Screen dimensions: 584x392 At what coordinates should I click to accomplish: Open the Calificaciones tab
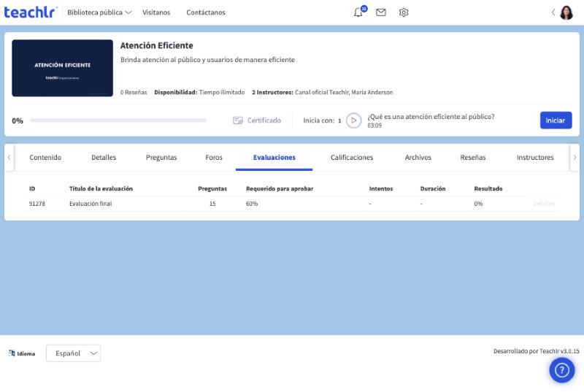(x=352, y=158)
